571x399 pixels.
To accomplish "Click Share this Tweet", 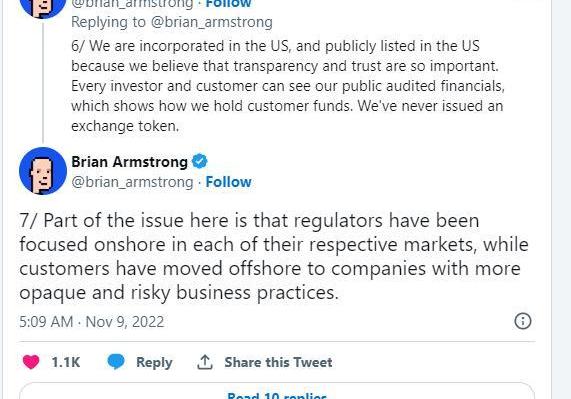I will (x=278, y=362).
